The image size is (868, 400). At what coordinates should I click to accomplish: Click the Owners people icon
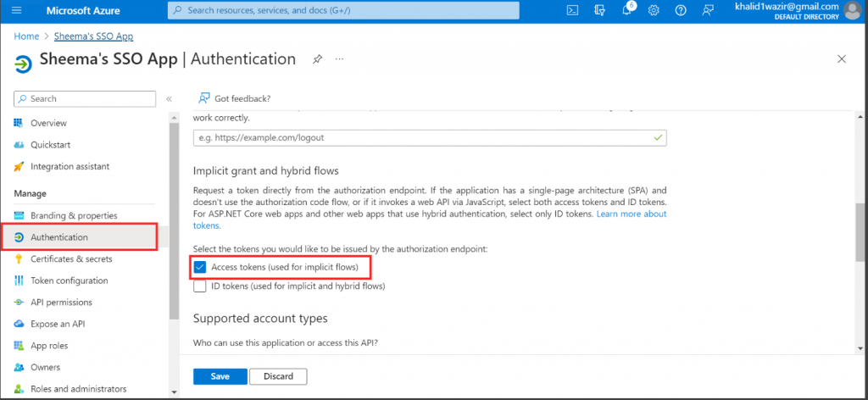[19, 367]
